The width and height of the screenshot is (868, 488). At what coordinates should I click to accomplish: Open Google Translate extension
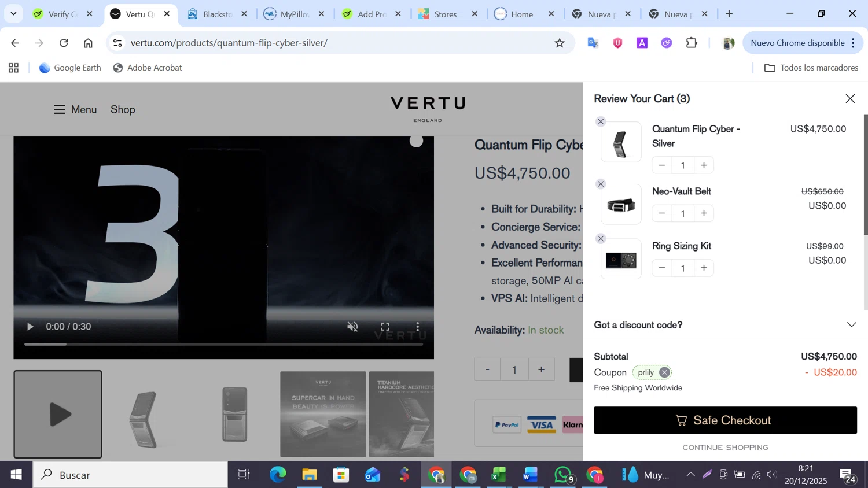click(x=593, y=43)
